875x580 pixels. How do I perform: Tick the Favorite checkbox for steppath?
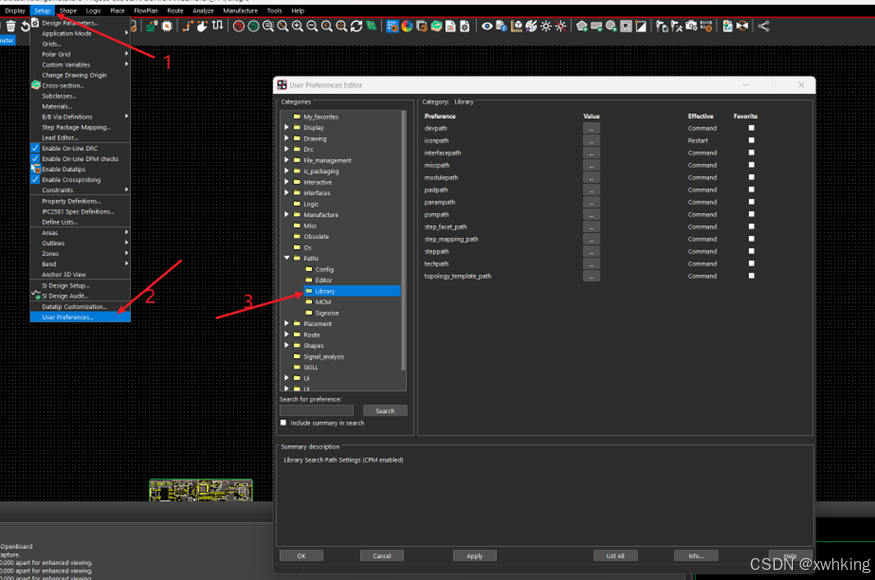tap(751, 251)
